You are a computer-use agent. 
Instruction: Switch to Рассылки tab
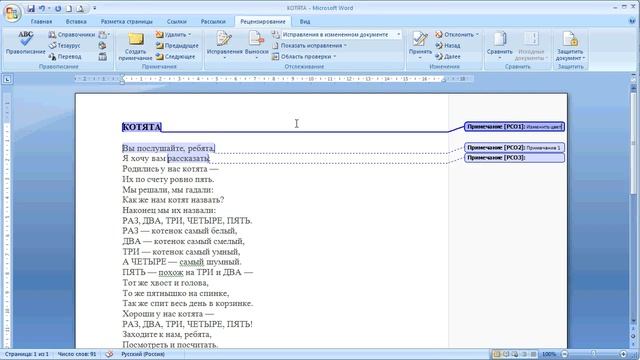pyautogui.click(x=213, y=22)
